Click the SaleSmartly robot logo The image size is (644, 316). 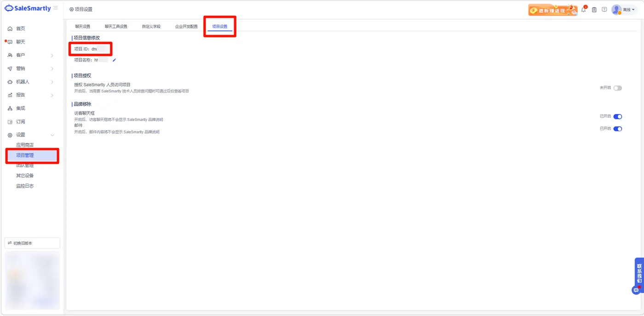click(9, 8)
